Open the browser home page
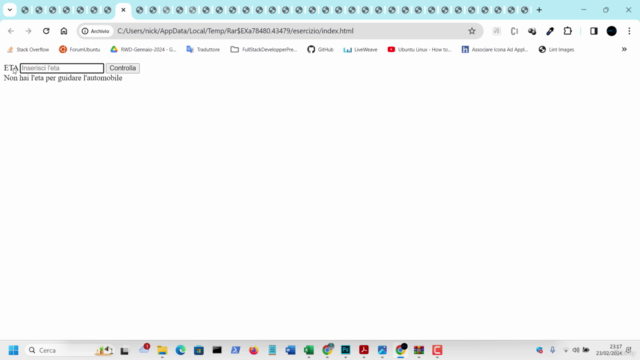Image resolution: width=640 pixels, height=360 pixels. [x=64, y=31]
